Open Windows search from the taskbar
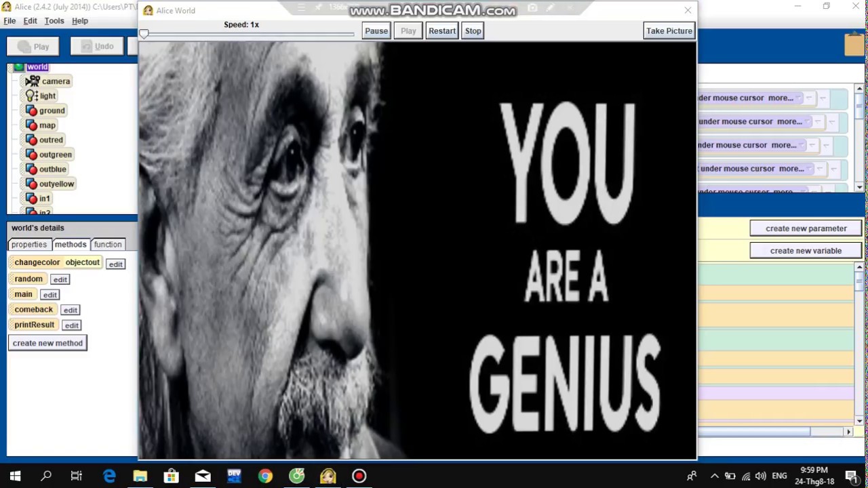Viewport: 868px width, 488px height. [46, 476]
